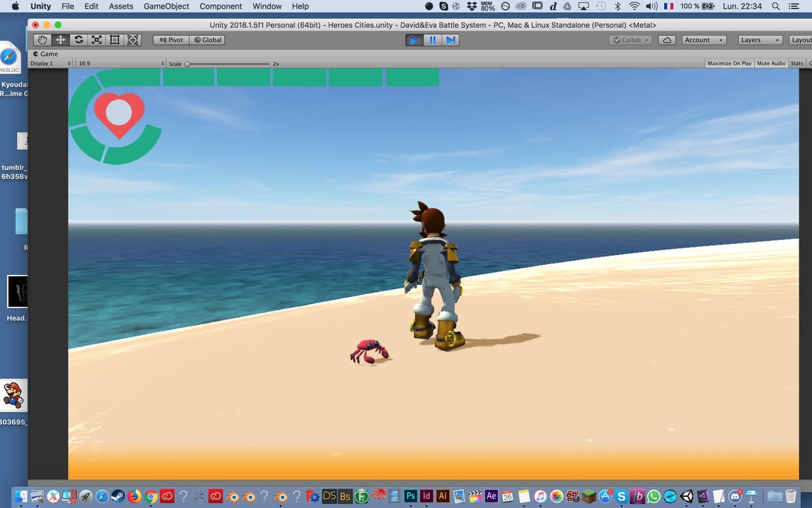Select the Scale tool in Unity toolbar
The width and height of the screenshot is (812, 508).
[x=96, y=40]
